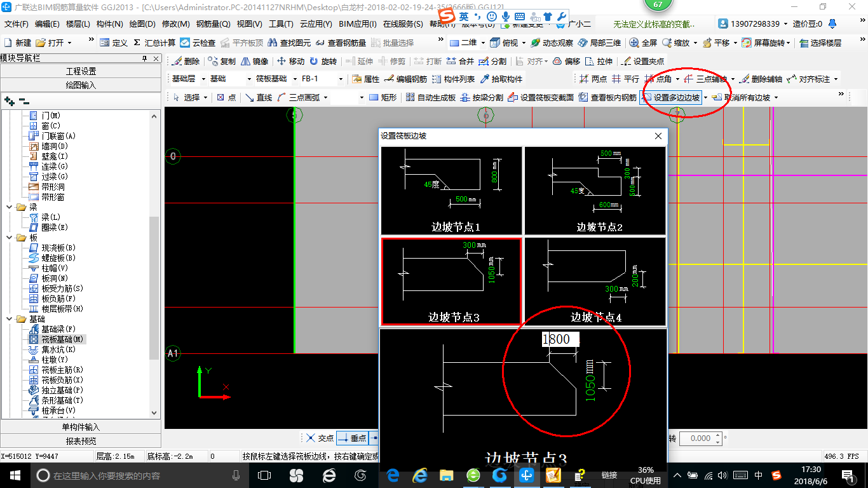Select the 偏移 offset tool
Screen dimensions: 868x488
click(566, 61)
